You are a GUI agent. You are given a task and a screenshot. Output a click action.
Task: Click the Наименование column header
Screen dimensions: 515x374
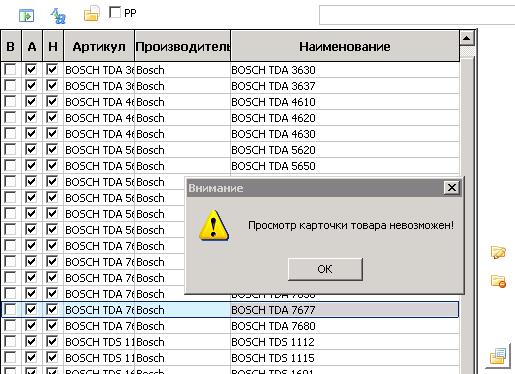point(345,46)
